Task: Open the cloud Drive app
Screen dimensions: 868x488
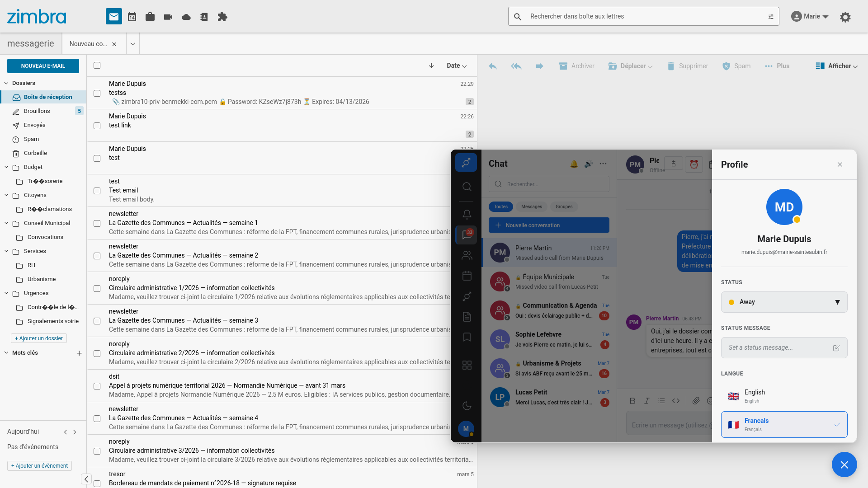Action: click(186, 17)
